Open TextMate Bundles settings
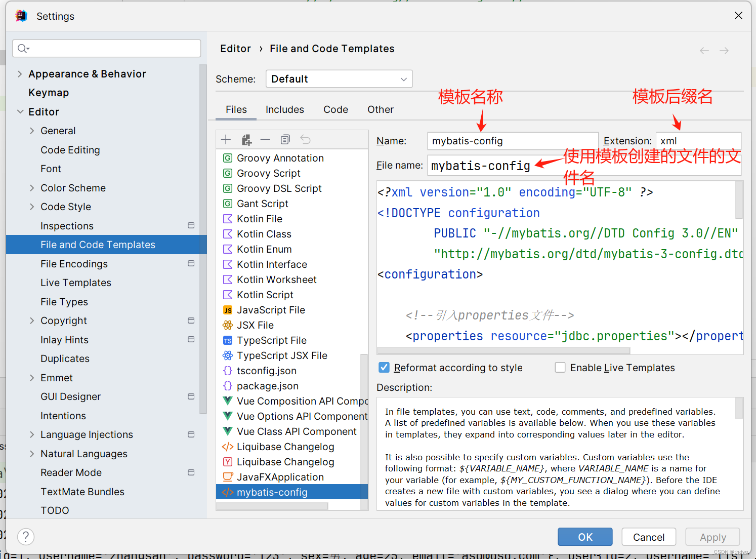Screen dimensions: 756x559 (x=82, y=492)
